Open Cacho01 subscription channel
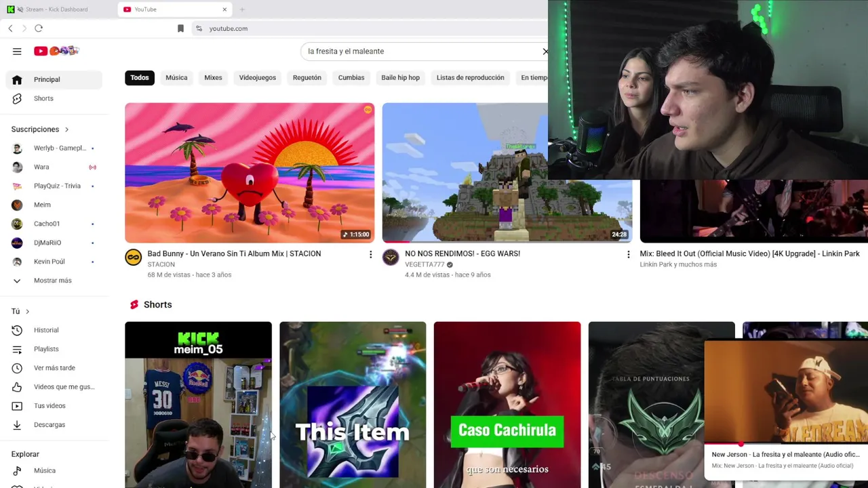Viewport: 868px width, 488px height. 54,224
